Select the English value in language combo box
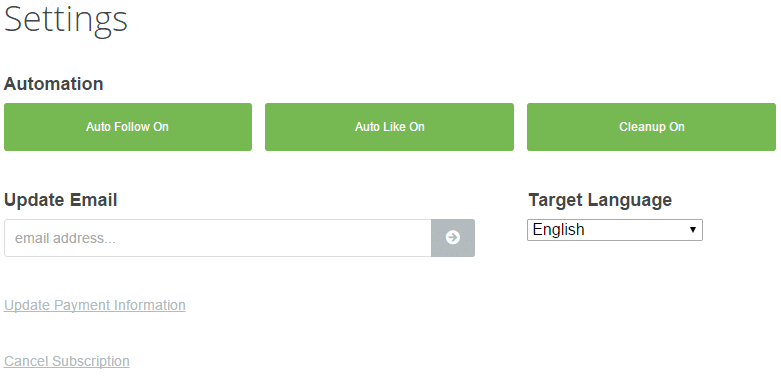Image resolution: width=781 pixels, height=382 pixels. 558,230
